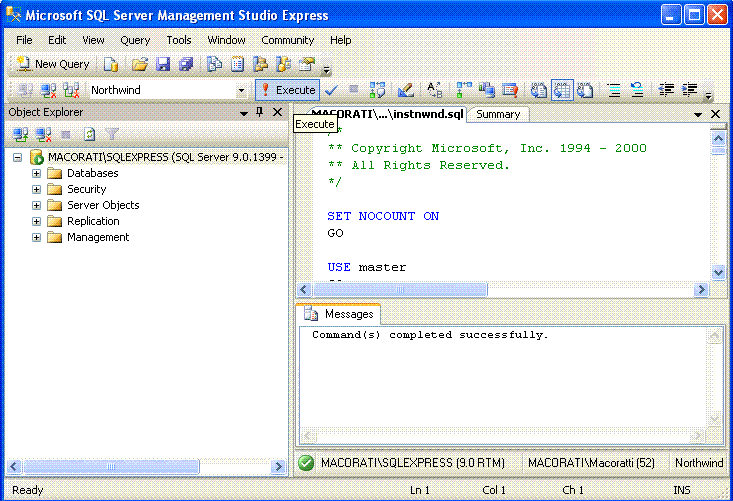Collapse the MACORATI\SQLEXPRESS server node
The image size is (733, 501).
pos(17,157)
